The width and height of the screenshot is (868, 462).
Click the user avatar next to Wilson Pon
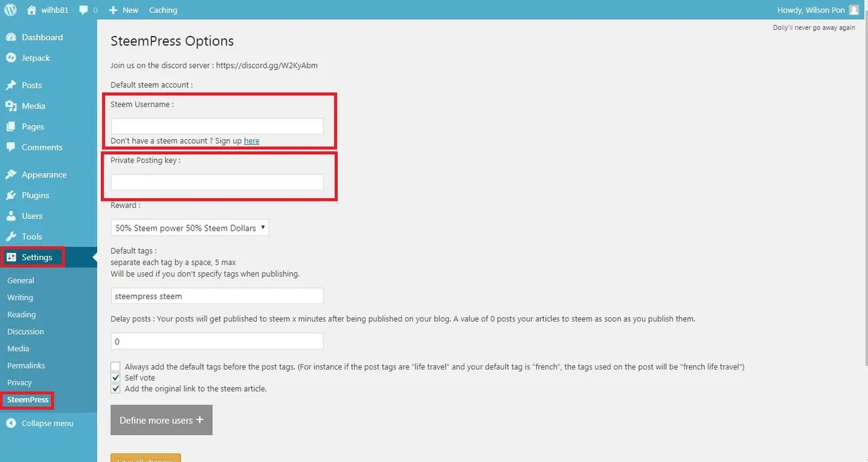[x=853, y=10]
